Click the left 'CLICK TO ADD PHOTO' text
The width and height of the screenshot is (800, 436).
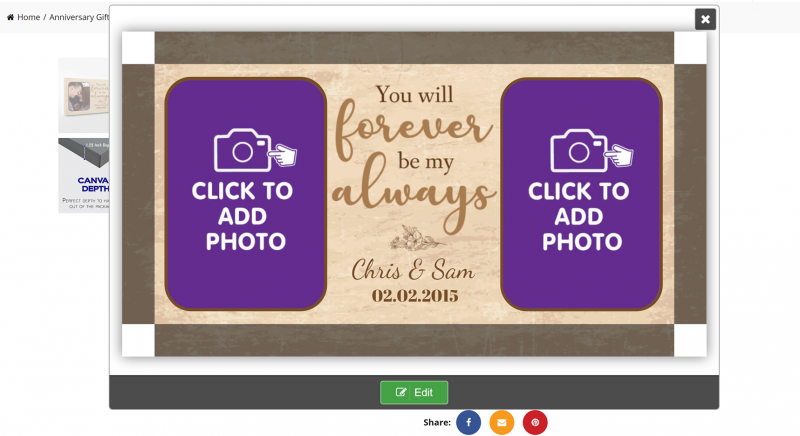(244, 216)
